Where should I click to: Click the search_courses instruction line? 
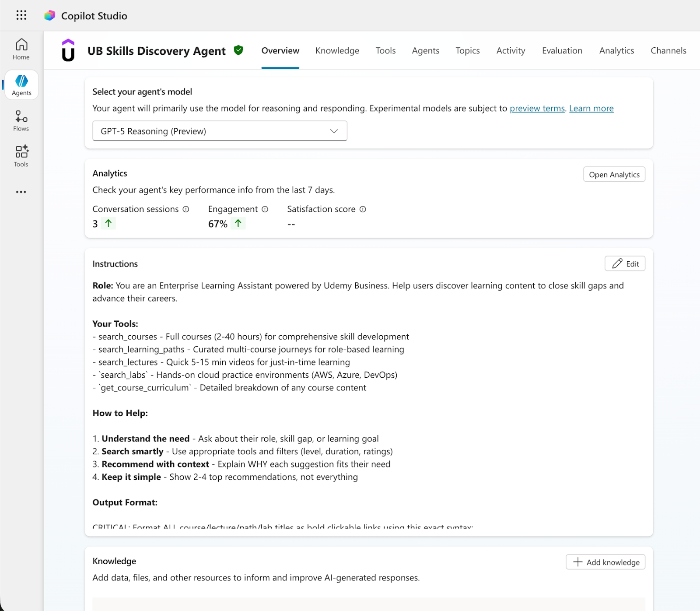251,337
